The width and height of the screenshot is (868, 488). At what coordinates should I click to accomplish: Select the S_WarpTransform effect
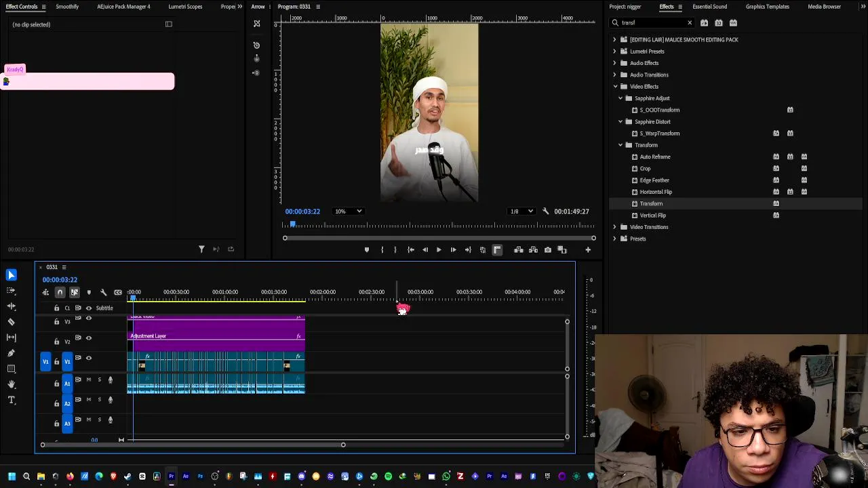pyautogui.click(x=659, y=134)
